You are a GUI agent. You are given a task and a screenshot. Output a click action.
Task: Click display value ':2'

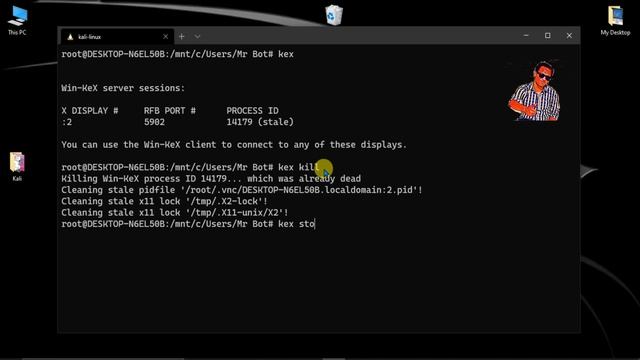pos(67,122)
